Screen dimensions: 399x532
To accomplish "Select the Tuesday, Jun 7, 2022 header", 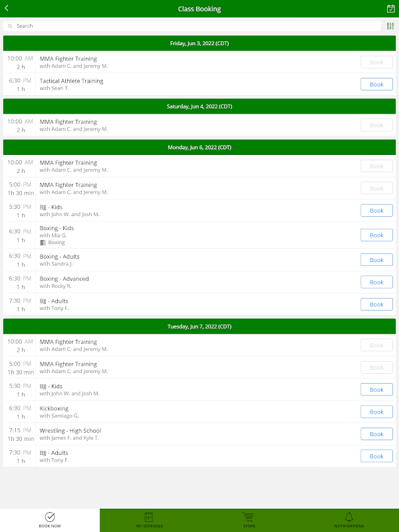I will pos(199,327).
